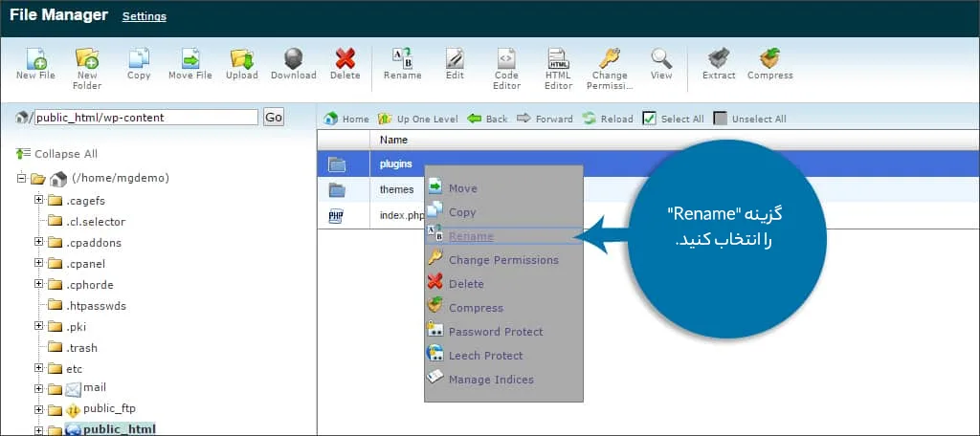This screenshot has width=980, height=436.
Task: Click the themes folder icon
Action: (x=337, y=189)
